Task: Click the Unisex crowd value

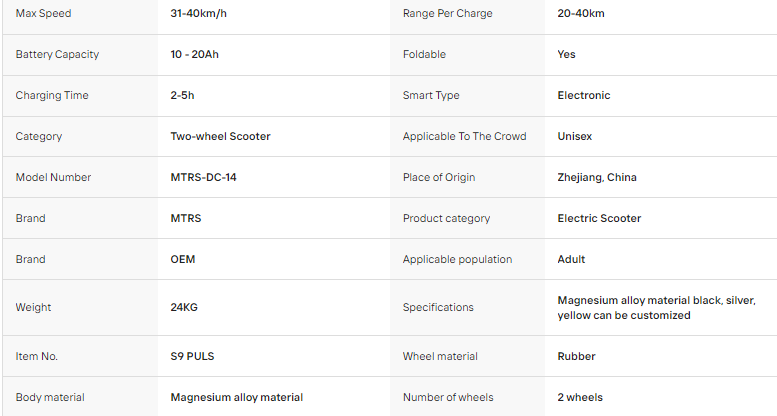Action: click(575, 136)
